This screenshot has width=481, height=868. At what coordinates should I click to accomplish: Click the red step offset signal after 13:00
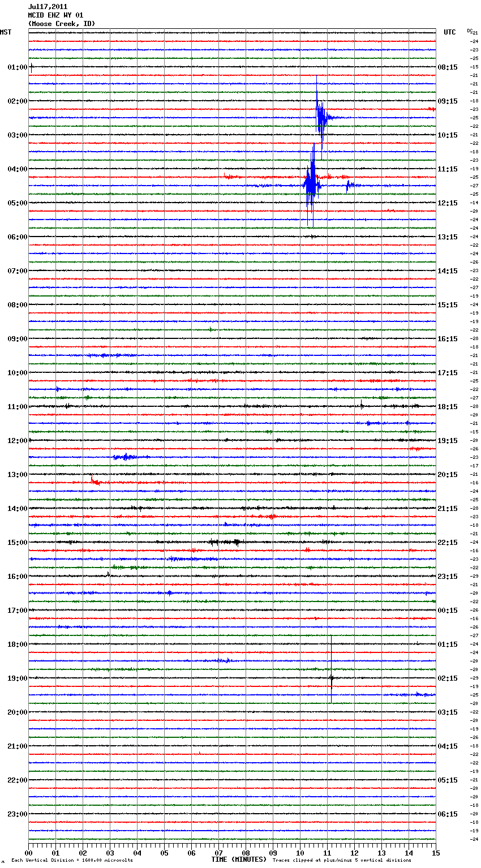coord(96,481)
